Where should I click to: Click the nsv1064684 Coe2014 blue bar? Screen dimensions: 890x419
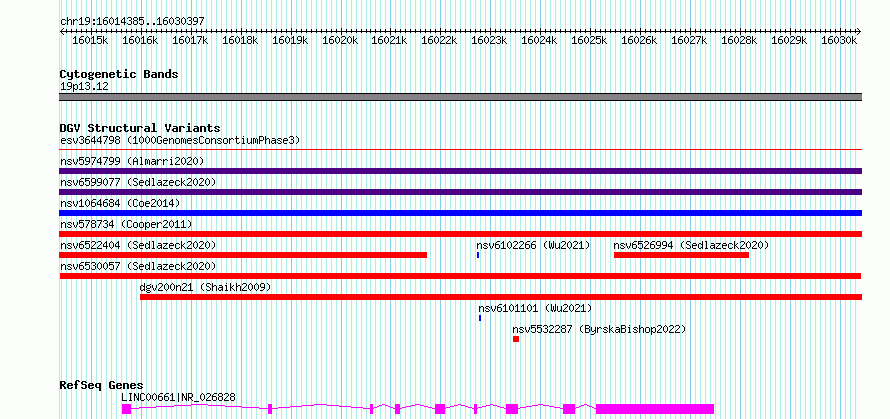point(460,213)
